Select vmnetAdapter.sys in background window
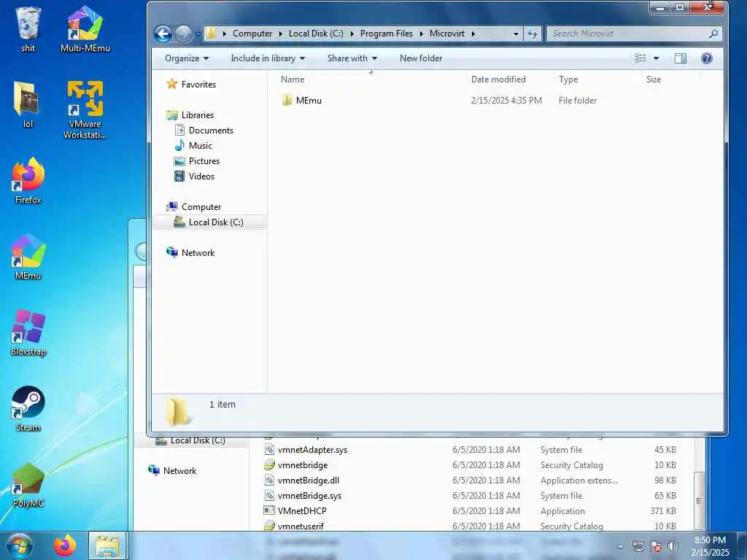Image resolution: width=747 pixels, height=560 pixels. [312, 450]
